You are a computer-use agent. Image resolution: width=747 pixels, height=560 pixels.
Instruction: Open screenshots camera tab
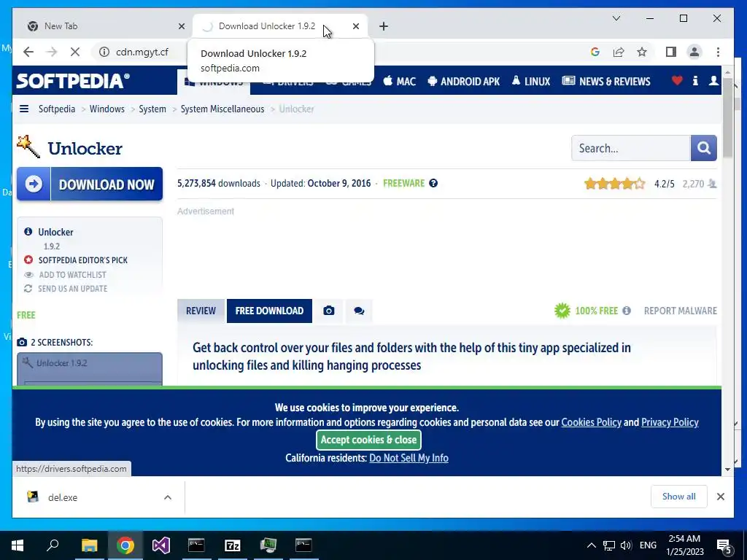pyautogui.click(x=329, y=311)
